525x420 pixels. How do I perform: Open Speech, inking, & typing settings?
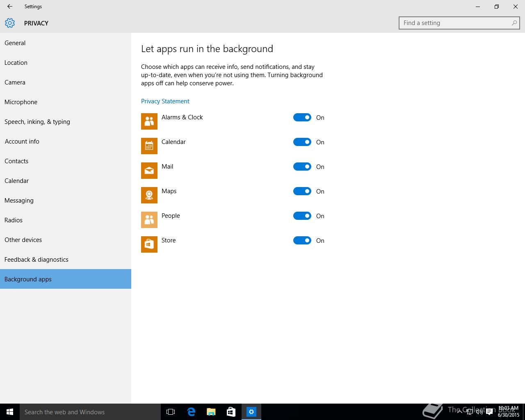[x=66, y=122]
